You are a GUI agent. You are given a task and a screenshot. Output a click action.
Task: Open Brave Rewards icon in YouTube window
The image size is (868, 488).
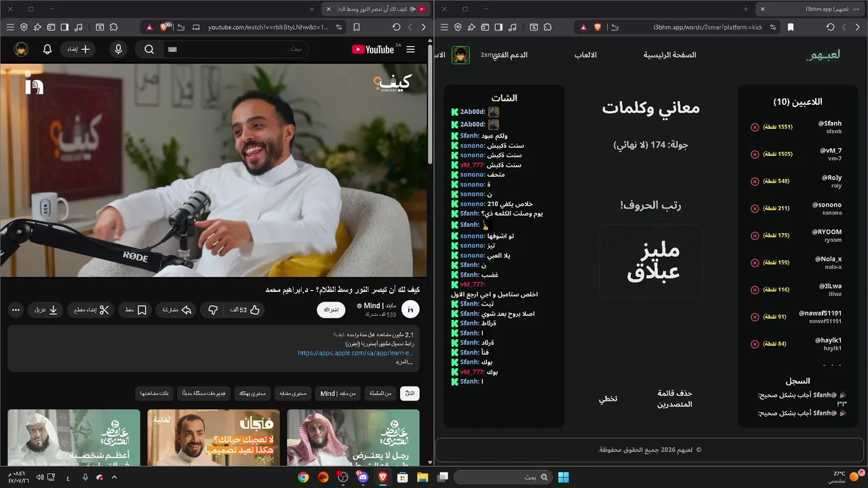tap(149, 27)
